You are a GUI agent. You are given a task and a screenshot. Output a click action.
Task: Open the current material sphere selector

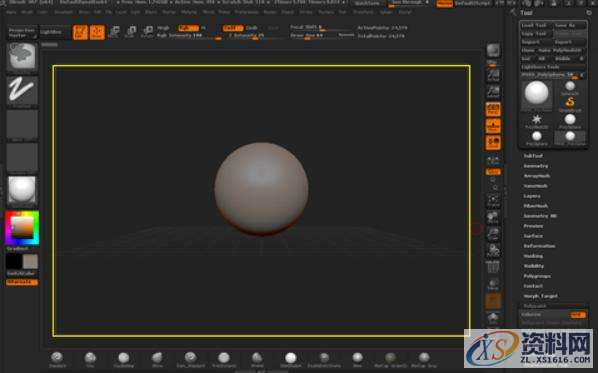(22, 190)
